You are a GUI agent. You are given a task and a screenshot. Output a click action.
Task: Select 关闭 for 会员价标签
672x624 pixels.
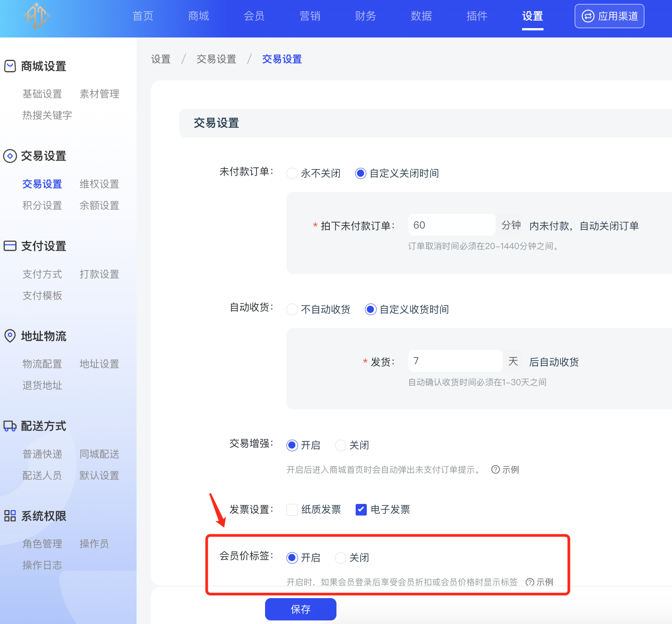pos(340,557)
